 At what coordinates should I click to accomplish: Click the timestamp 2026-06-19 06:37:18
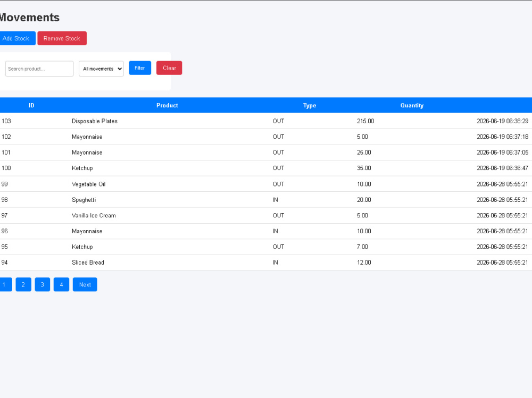503,137
